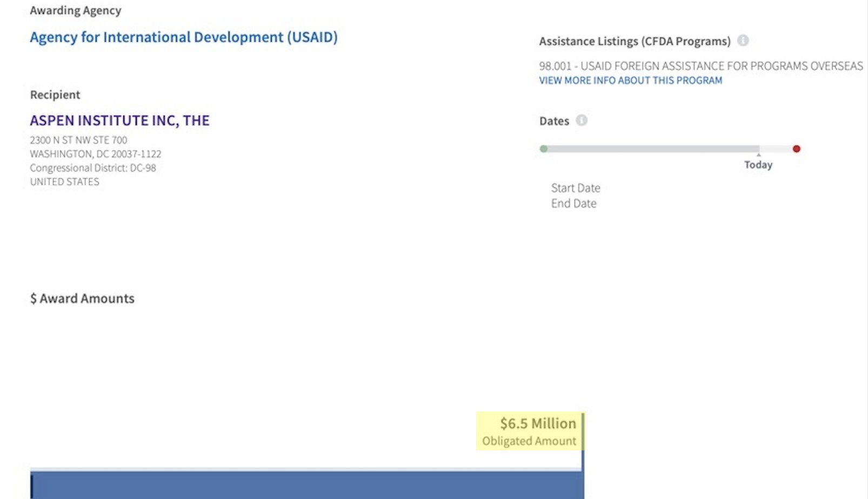Screen dimensions: 868x499
Task: Click the info icon beside Assistance Listings
Action: [x=743, y=41]
